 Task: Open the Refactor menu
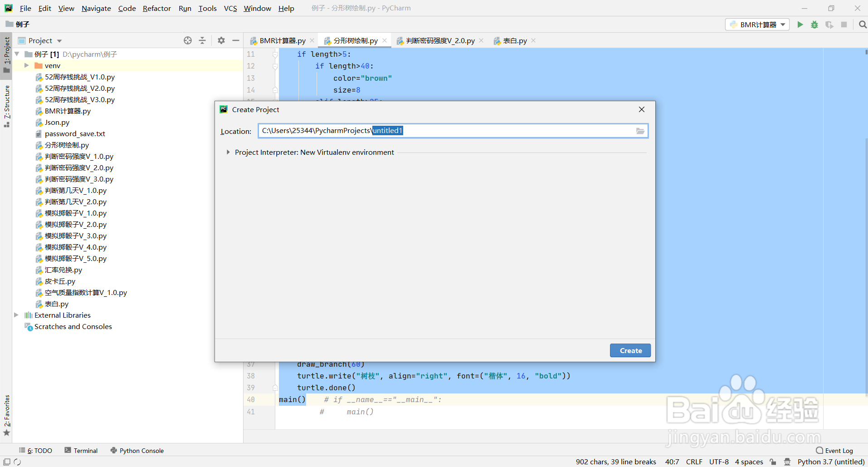[x=156, y=8]
